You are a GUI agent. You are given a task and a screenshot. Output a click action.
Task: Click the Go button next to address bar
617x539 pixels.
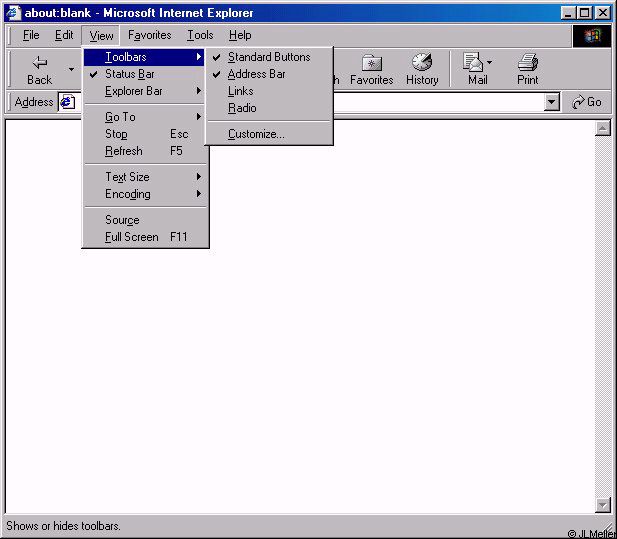[587, 102]
